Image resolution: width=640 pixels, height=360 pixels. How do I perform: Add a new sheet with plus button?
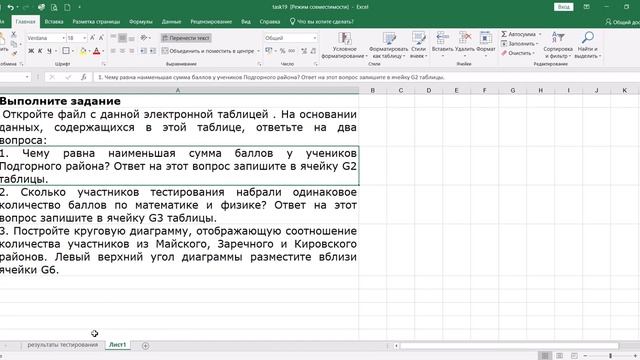pyautogui.click(x=145, y=346)
